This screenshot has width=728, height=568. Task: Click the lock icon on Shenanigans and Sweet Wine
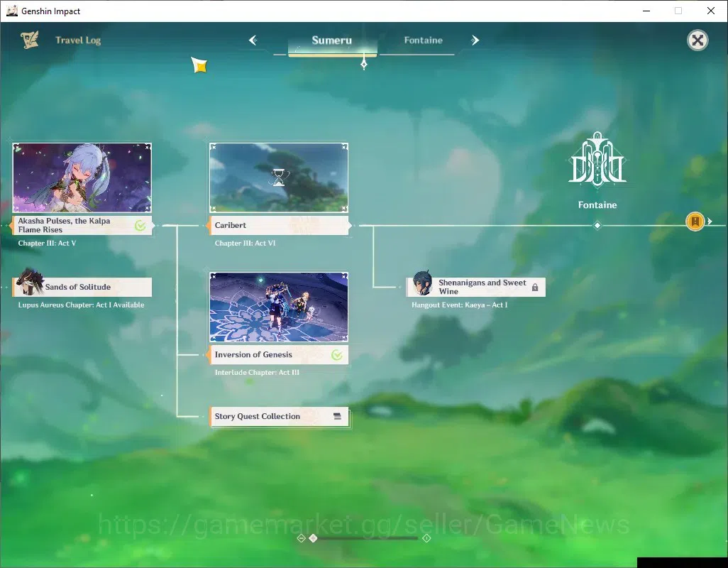(x=535, y=288)
